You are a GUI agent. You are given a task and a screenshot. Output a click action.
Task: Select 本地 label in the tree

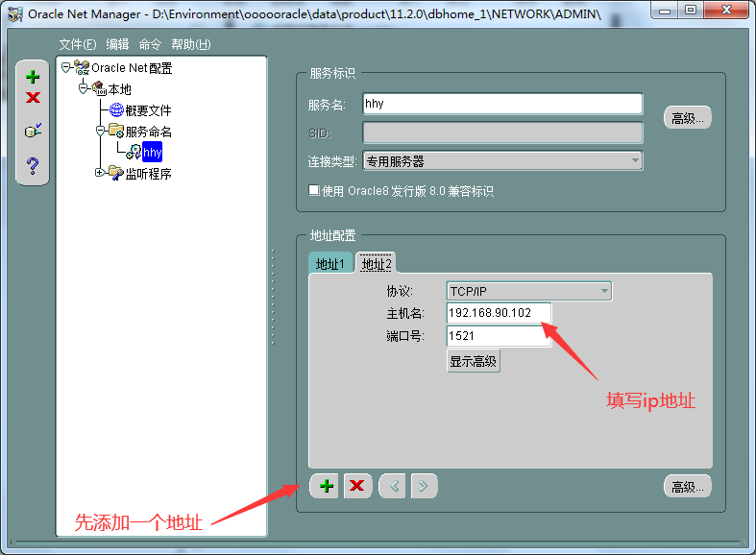[x=119, y=89]
